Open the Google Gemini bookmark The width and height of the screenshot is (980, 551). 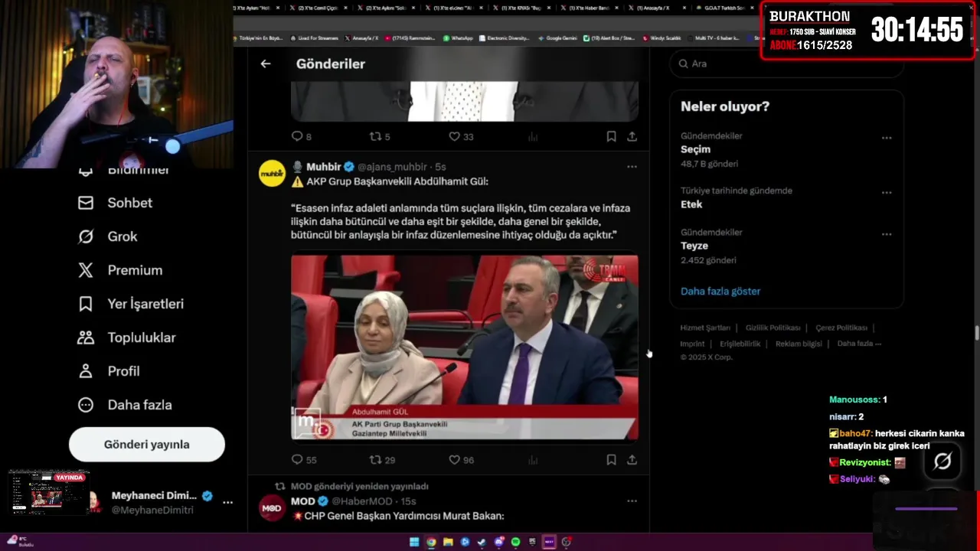point(557,37)
